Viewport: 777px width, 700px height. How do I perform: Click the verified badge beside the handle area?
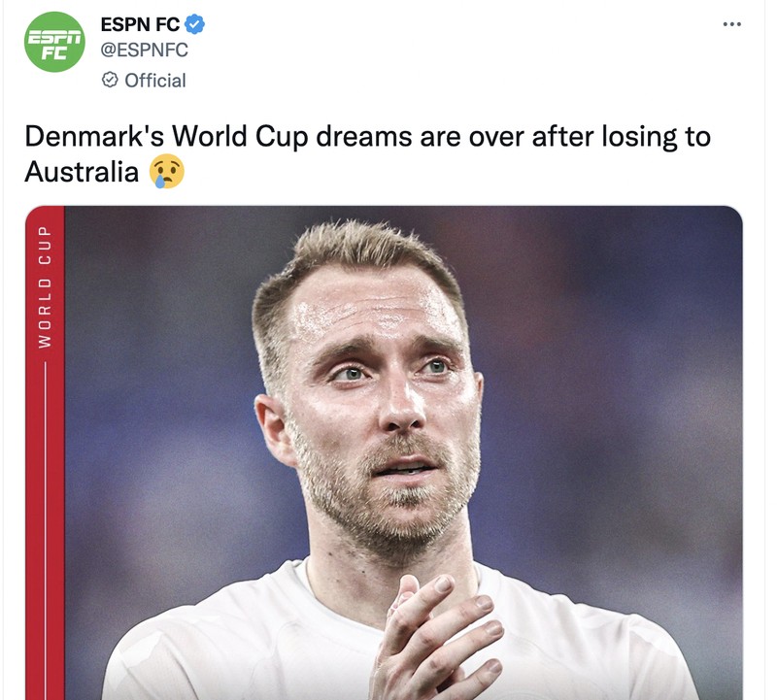(x=196, y=25)
